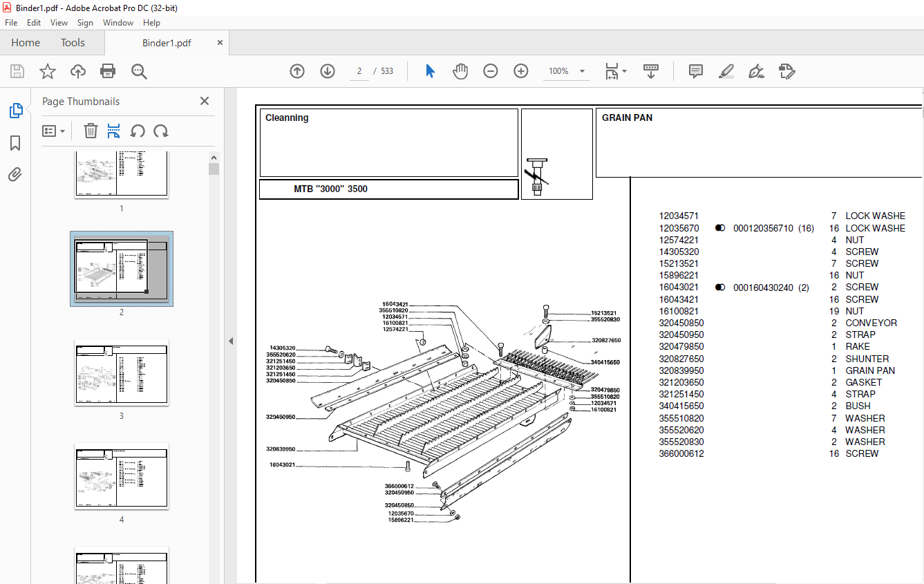
Task: Go to the previous page arrow
Action: coord(297,71)
